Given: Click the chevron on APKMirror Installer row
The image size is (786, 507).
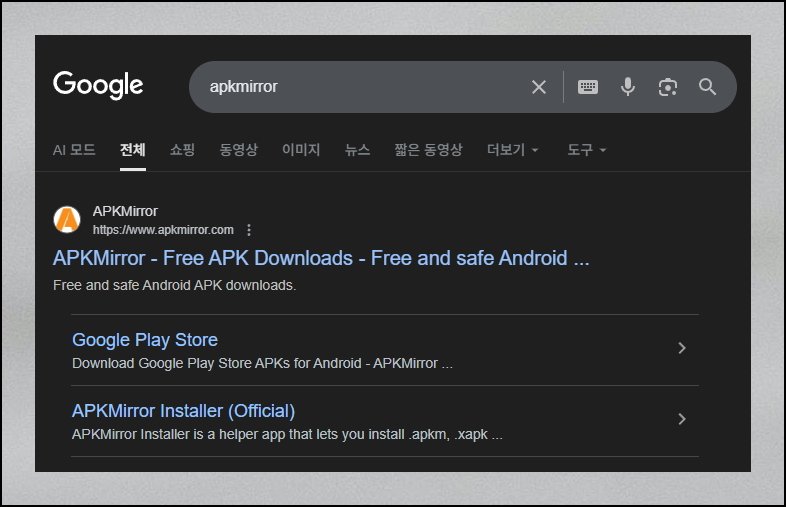Looking at the screenshot, I should click(682, 419).
